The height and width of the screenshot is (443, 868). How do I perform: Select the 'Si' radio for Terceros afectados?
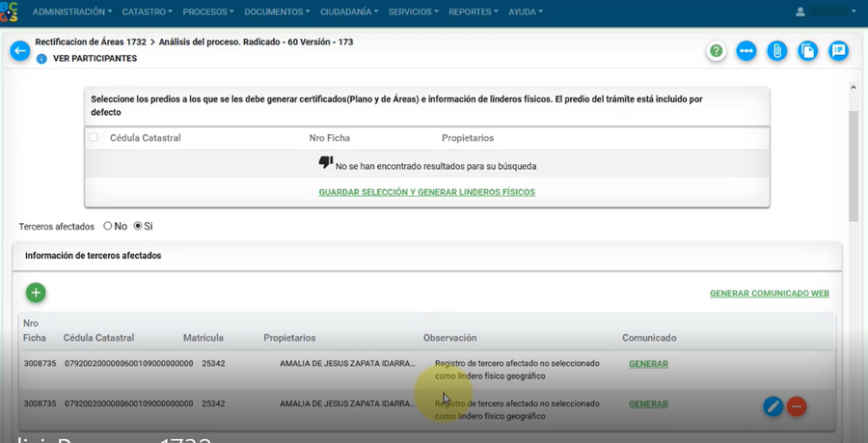[x=138, y=226]
